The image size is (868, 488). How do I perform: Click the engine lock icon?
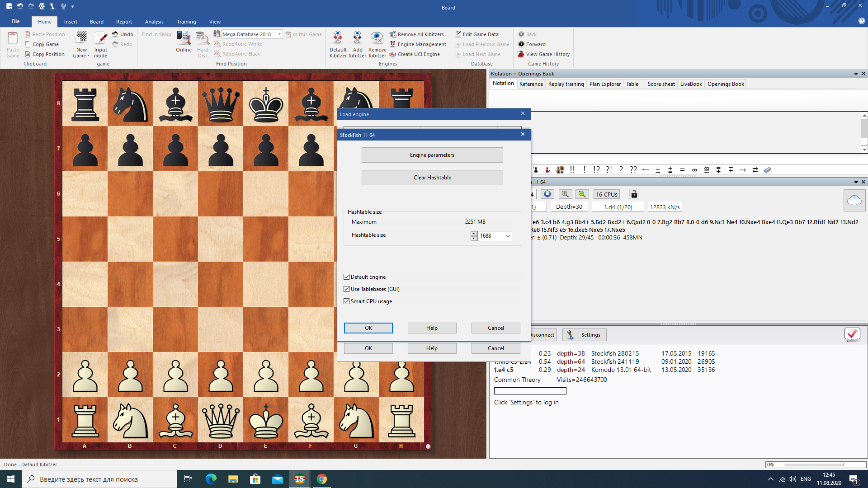pos(634,194)
